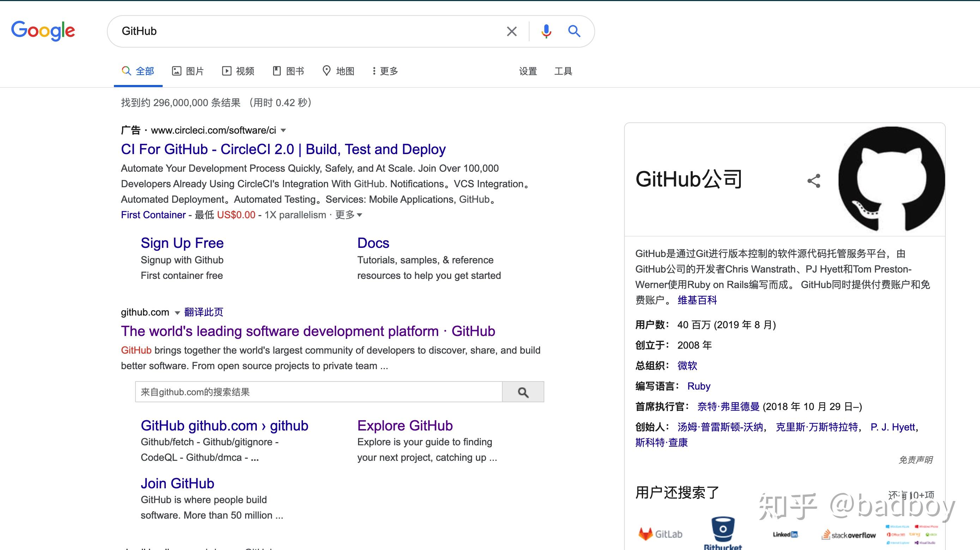Open founder P. J. Hyett link

tap(893, 427)
